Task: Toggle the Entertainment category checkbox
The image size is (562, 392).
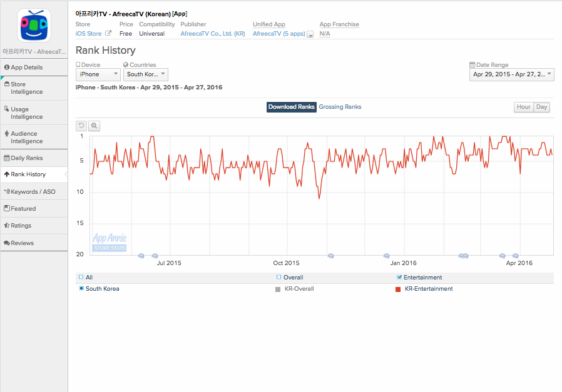Action: [x=399, y=277]
